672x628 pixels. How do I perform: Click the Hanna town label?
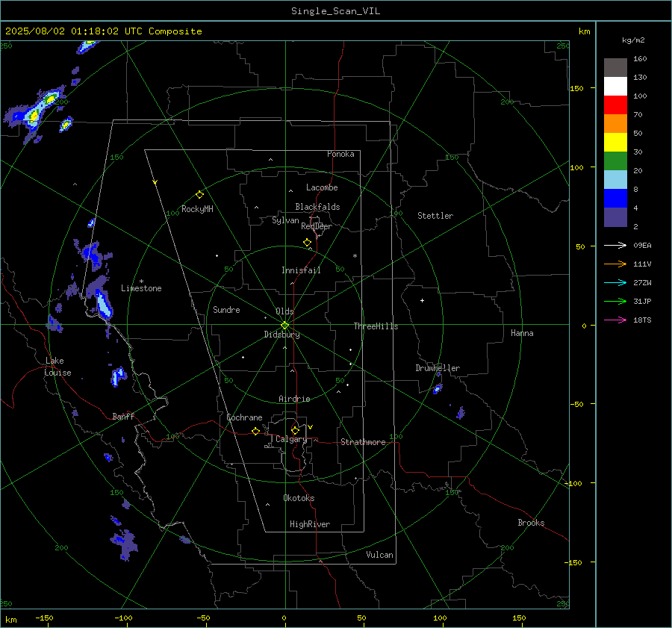click(x=522, y=333)
